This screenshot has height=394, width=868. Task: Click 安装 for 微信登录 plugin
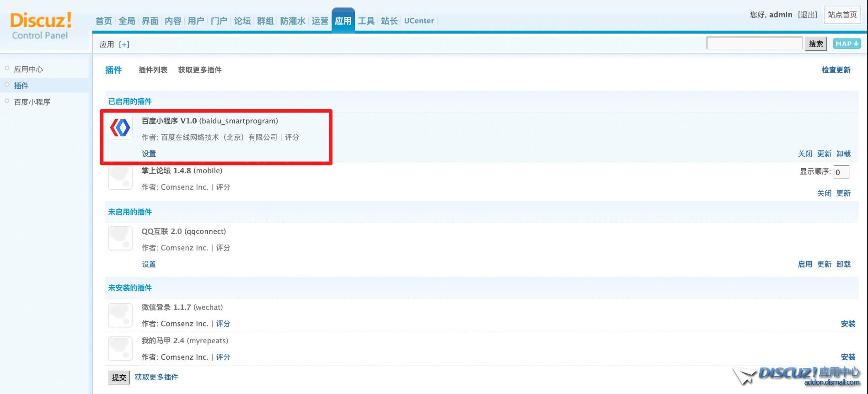(x=848, y=324)
